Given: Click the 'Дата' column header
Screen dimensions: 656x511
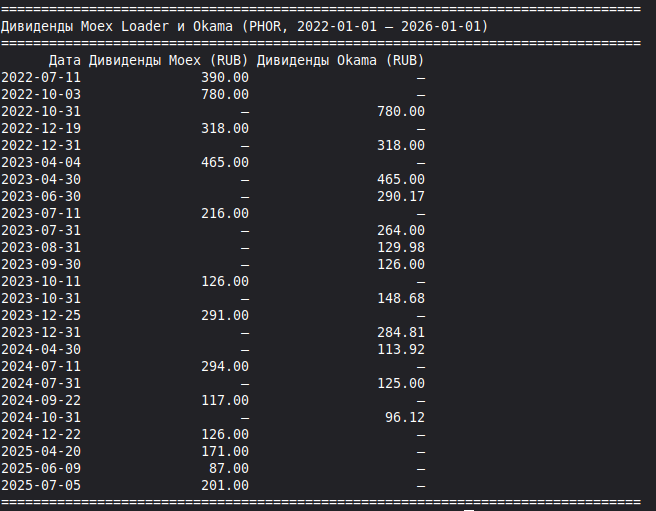Looking at the screenshot, I should pyautogui.click(x=65, y=60).
